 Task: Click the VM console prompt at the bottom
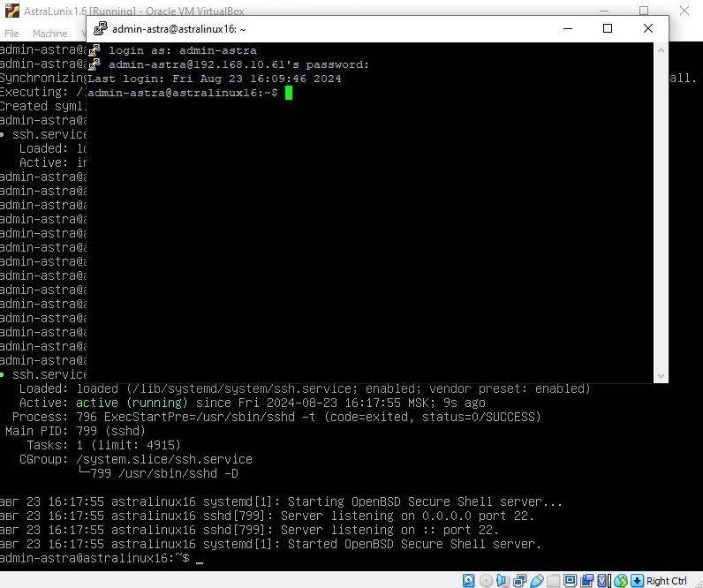click(94, 558)
